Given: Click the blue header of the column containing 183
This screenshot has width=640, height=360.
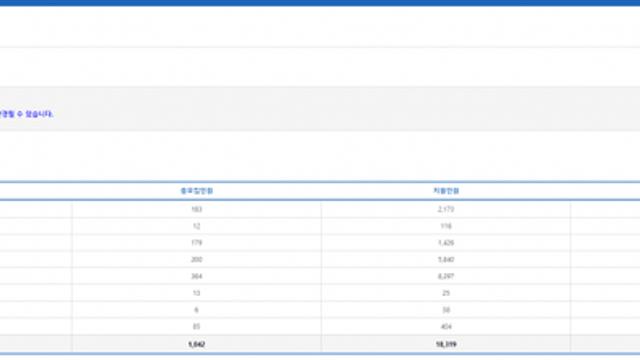Looking at the screenshot, I should pos(197,191).
